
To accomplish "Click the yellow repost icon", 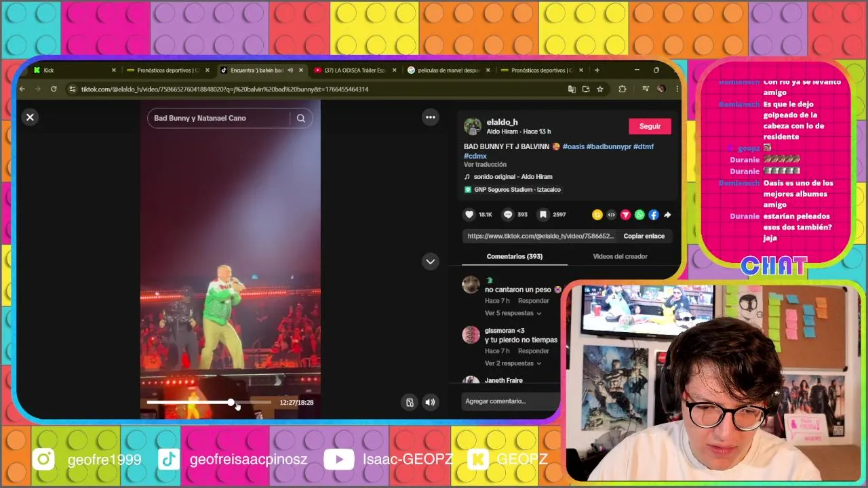I will tap(597, 215).
